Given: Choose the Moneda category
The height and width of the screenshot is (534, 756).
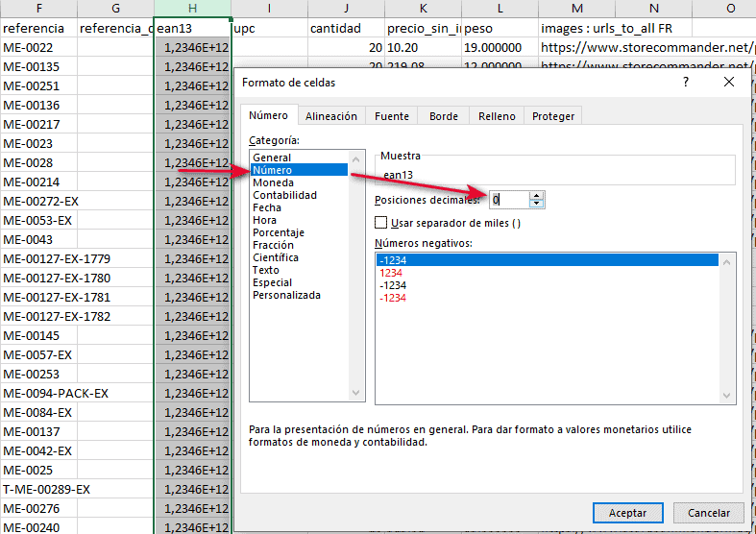Looking at the screenshot, I should [273, 182].
